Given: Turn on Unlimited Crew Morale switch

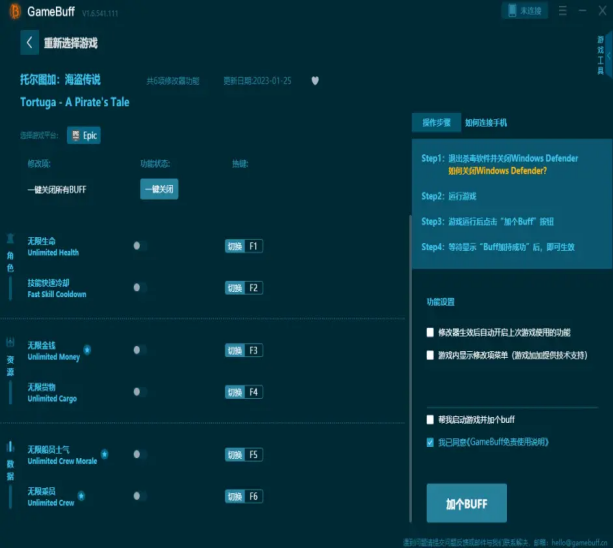Looking at the screenshot, I should pos(140,454).
